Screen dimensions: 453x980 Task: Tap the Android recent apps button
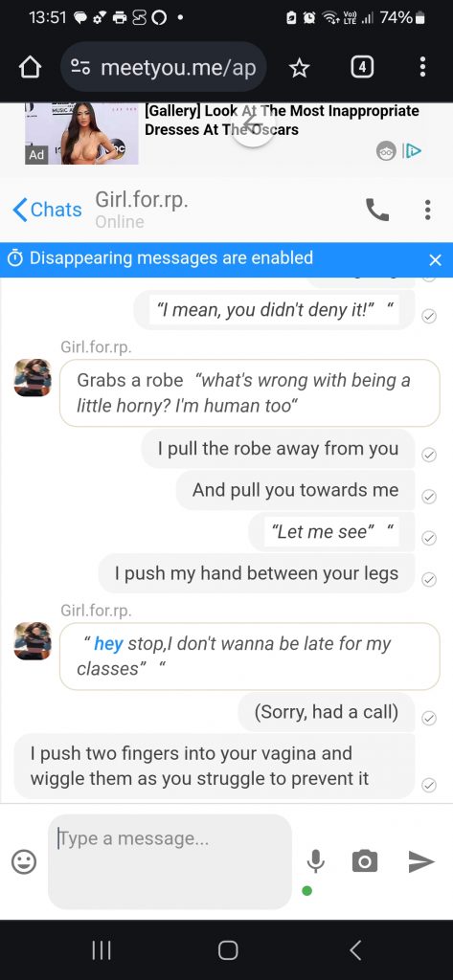click(101, 950)
